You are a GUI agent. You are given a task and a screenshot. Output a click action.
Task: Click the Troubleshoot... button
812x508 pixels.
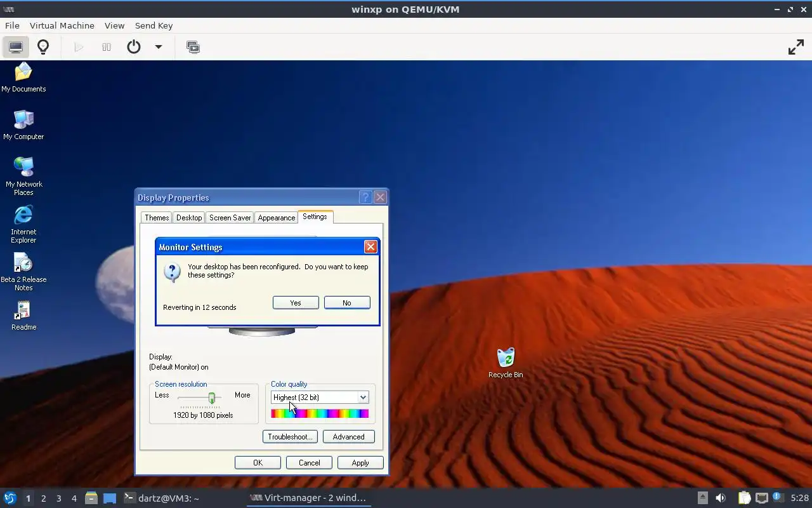click(290, 437)
